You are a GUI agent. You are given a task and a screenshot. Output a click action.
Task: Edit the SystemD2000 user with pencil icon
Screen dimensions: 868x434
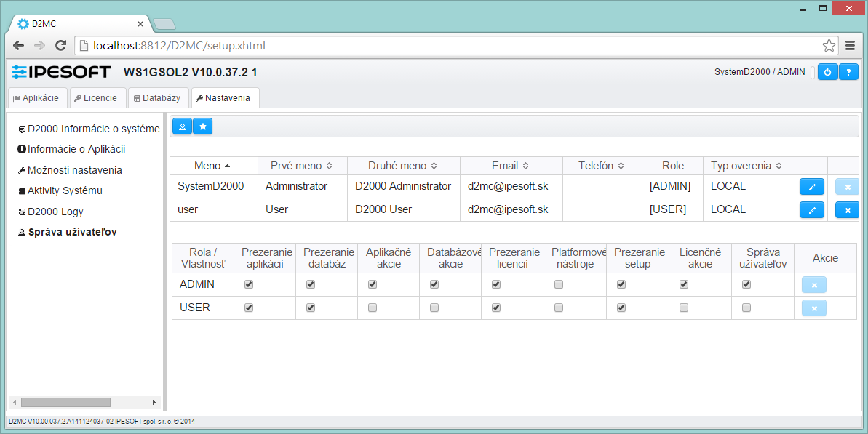click(x=812, y=187)
